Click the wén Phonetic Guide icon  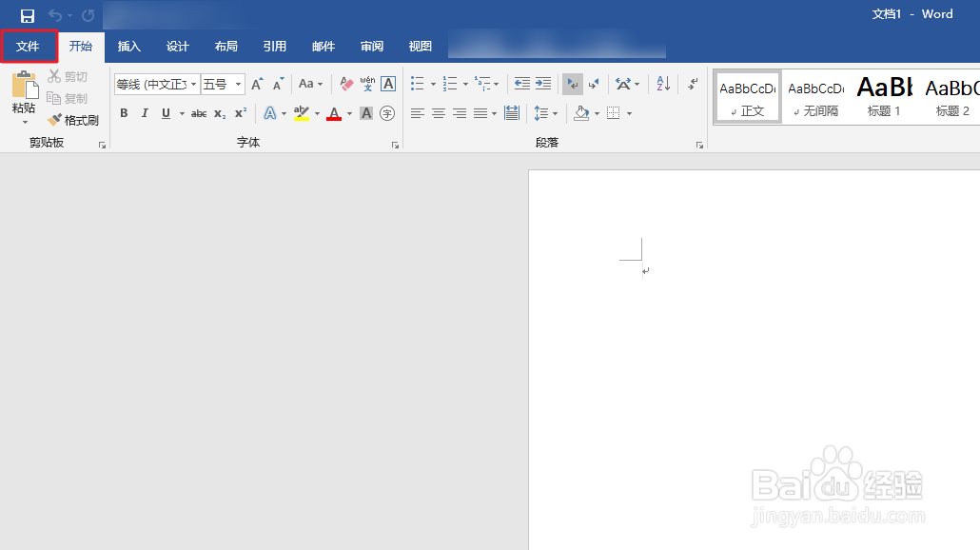367,84
